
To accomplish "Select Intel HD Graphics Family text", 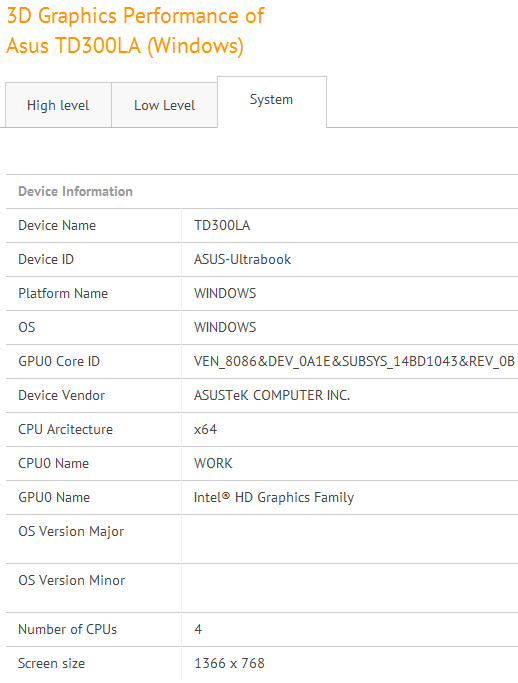I will (274, 497).
